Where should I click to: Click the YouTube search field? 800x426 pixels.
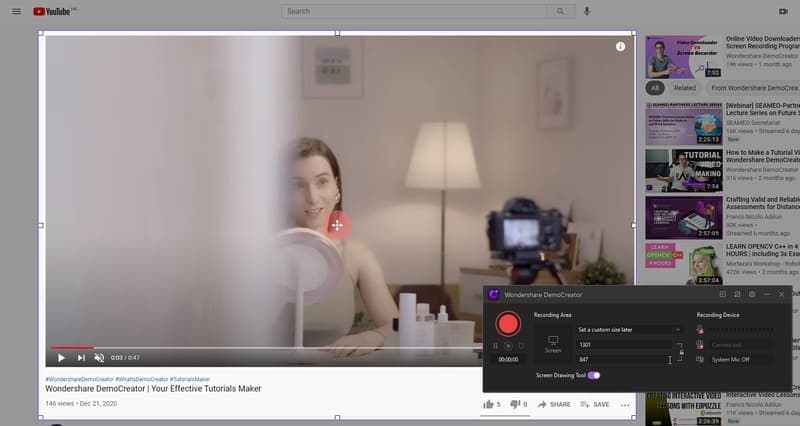pos(414,11)
